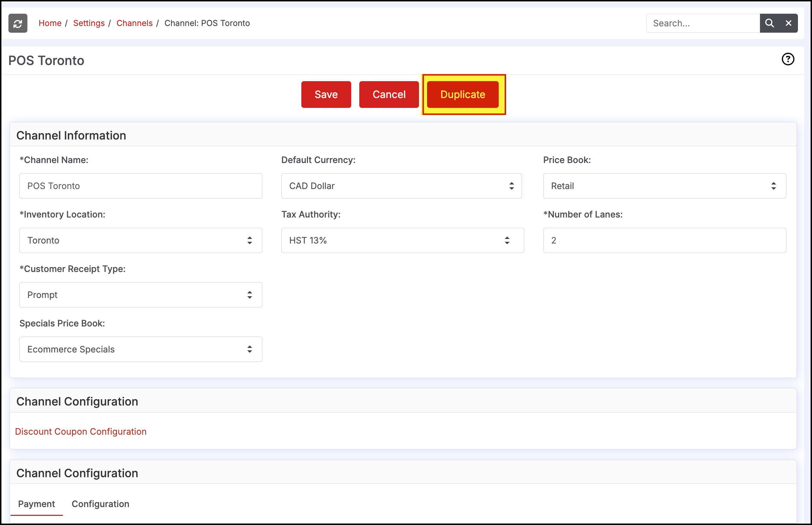The image size is (812, 525).
Task: Go to the Home breadcrumb
Action: click(50, 23)
